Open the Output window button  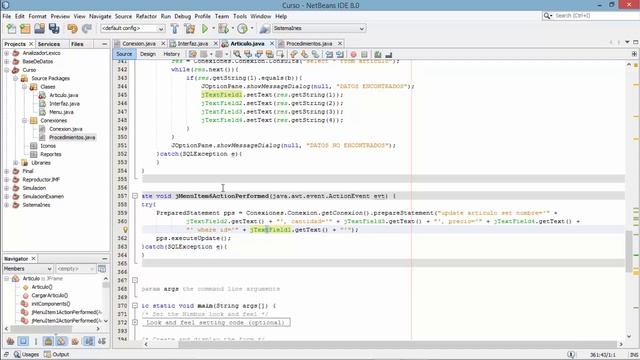coord(57,354)
